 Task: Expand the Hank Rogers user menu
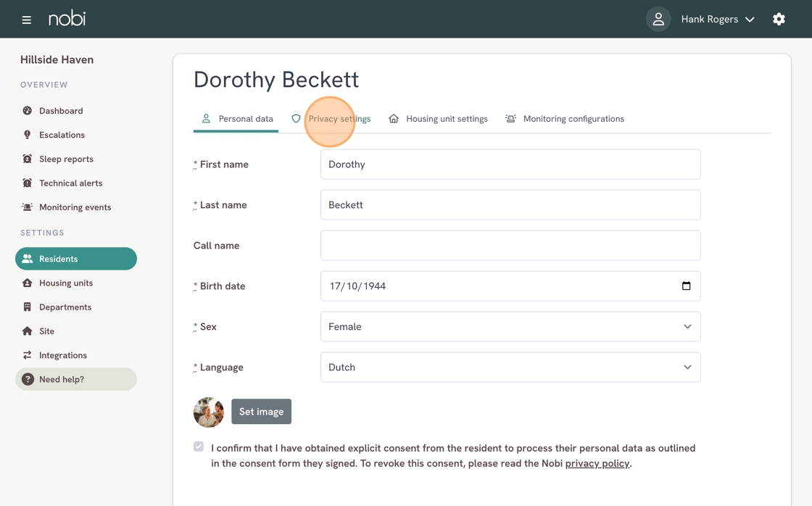(x=717, y=20)
